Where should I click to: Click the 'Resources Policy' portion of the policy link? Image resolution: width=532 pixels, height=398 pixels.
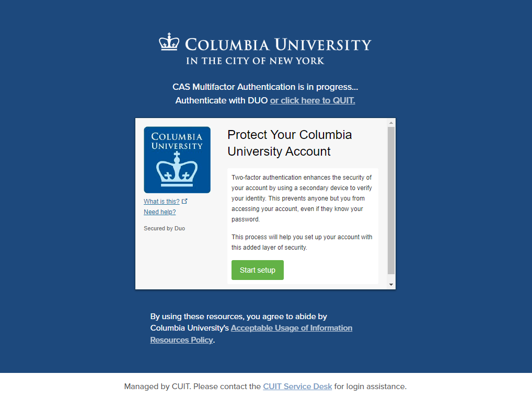(x=181, y=340)
